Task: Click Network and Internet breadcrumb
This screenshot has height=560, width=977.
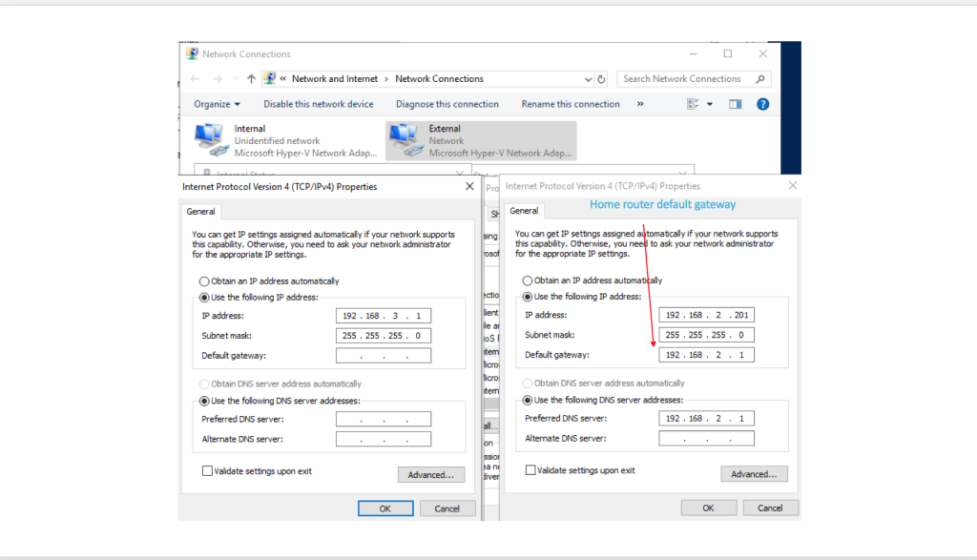Action: click(334, 79)
